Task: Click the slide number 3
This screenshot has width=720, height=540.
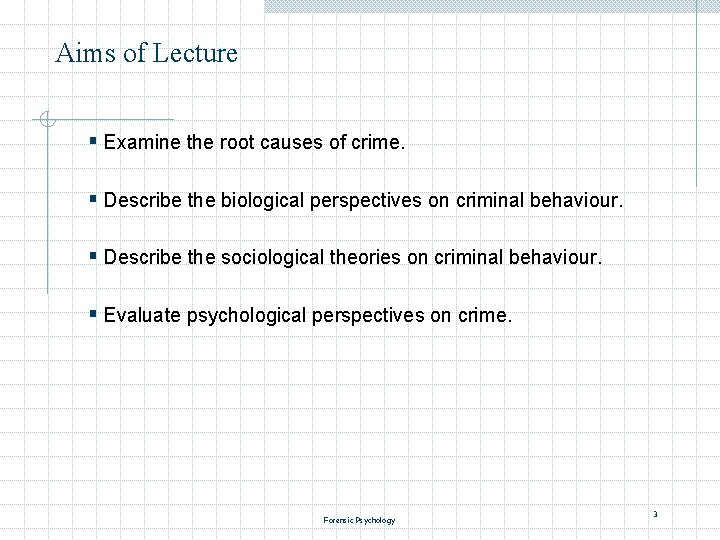Action: 656,514
